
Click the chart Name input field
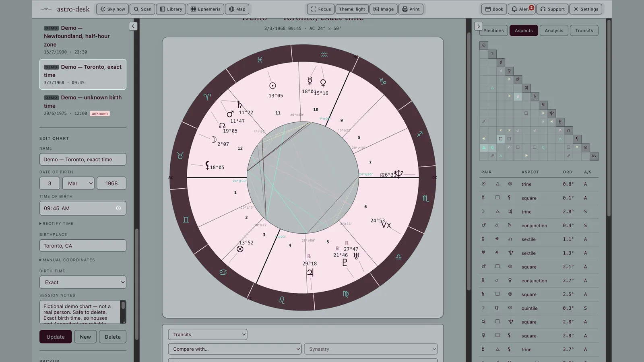pos(83,159)
